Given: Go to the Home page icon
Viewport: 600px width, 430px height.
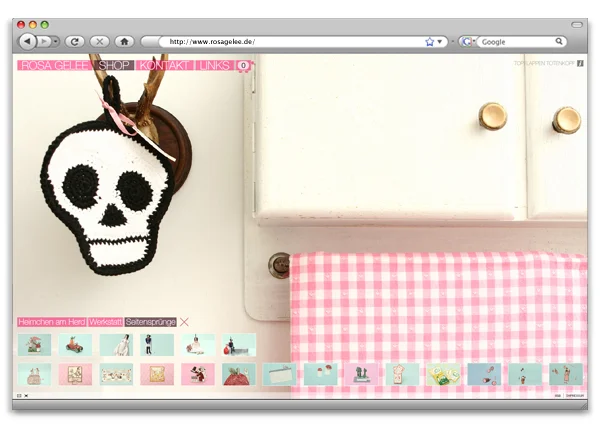Looking at the screenshot, I should 124,42.
